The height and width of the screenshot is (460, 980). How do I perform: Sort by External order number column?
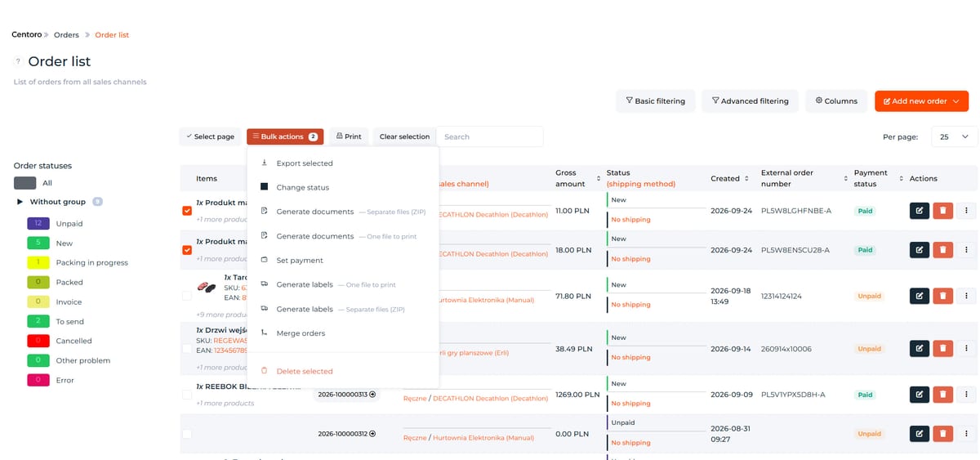(x=845, y=178)
